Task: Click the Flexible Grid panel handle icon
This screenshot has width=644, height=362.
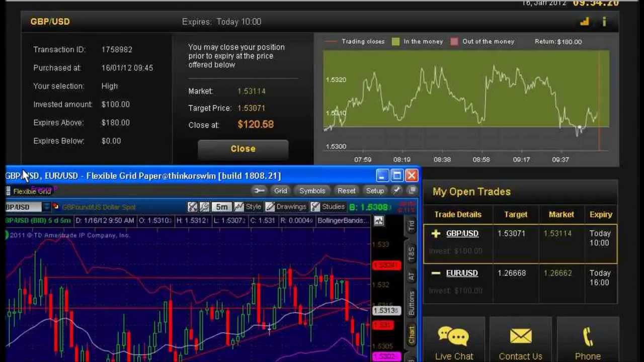Action: (x=8, y=191)
